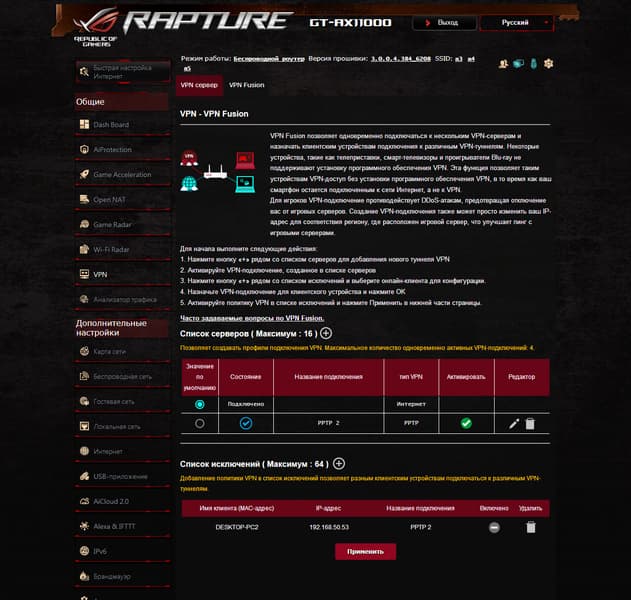
Task: Click firmware version 3.0.0.4.384_6208 link
Action: [x=400, y=59]
